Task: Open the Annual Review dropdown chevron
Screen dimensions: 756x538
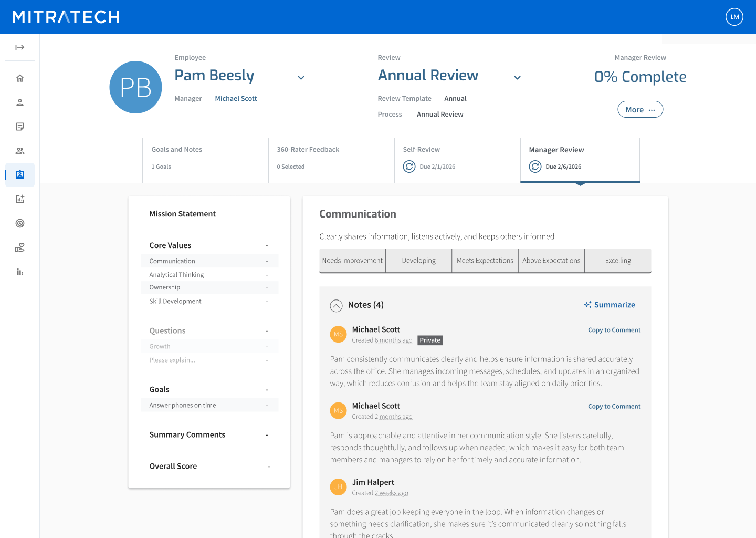Action: pos(517,78)
